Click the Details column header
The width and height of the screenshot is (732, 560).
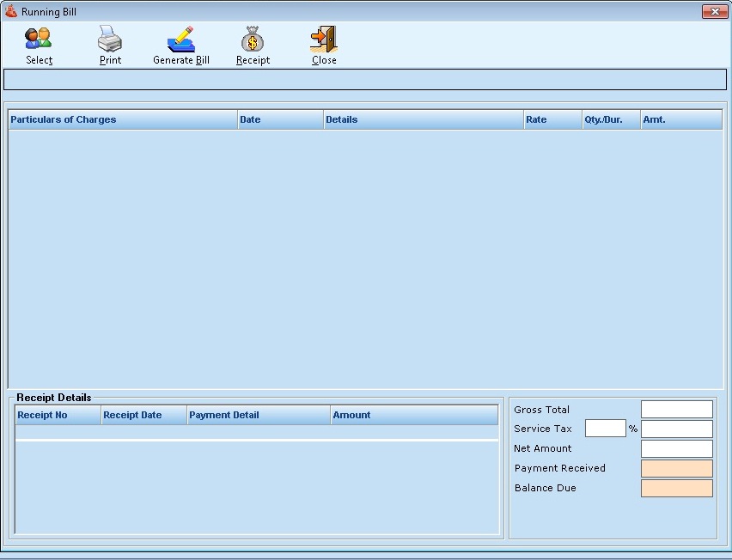[x=423, y=119]
